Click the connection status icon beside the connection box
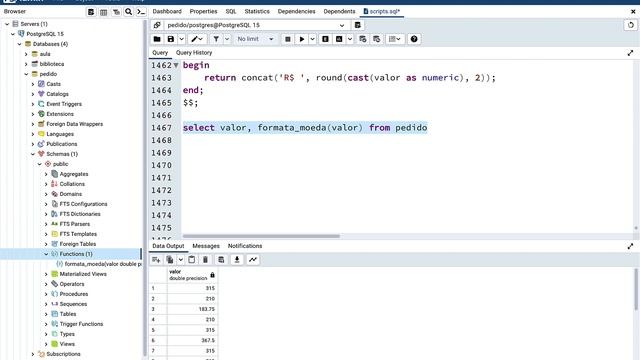640x360 pixels. (x=157, y=25)
